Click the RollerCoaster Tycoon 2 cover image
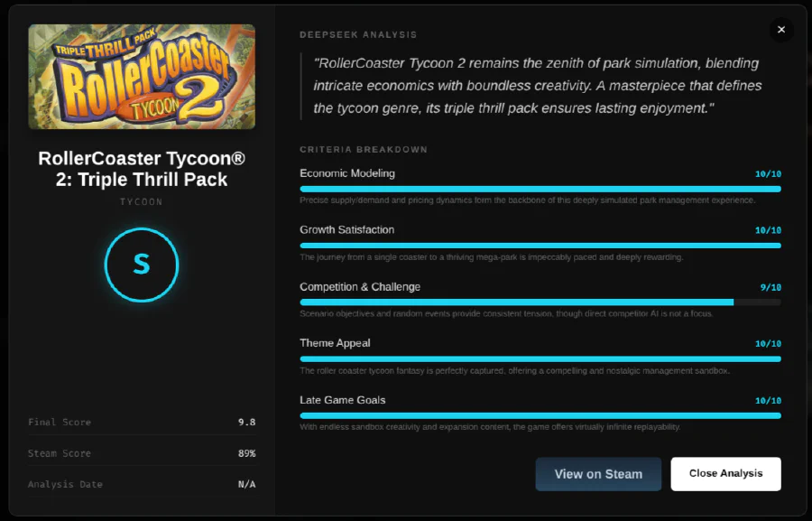The width and height of the screenshot is (812, 521). click(x=142, y=77)
